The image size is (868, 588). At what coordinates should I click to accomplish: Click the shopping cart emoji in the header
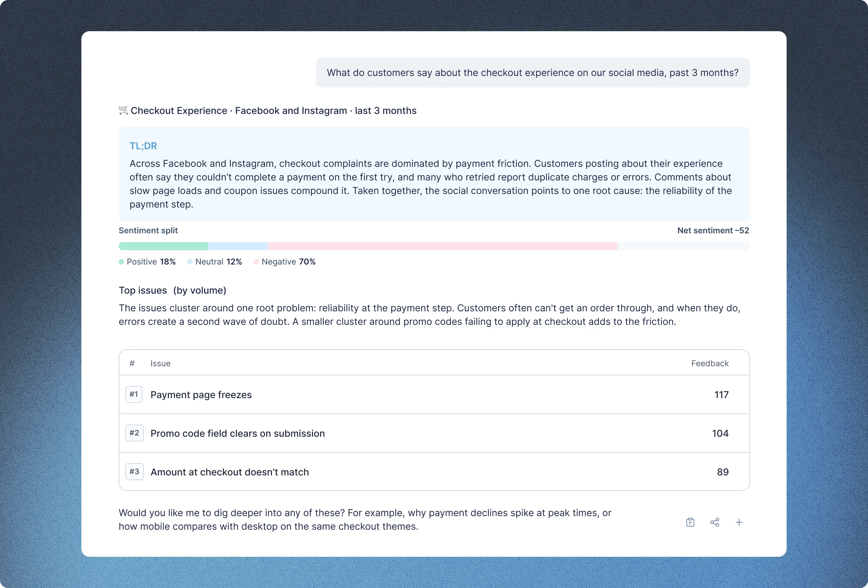[x=123, y=110]
